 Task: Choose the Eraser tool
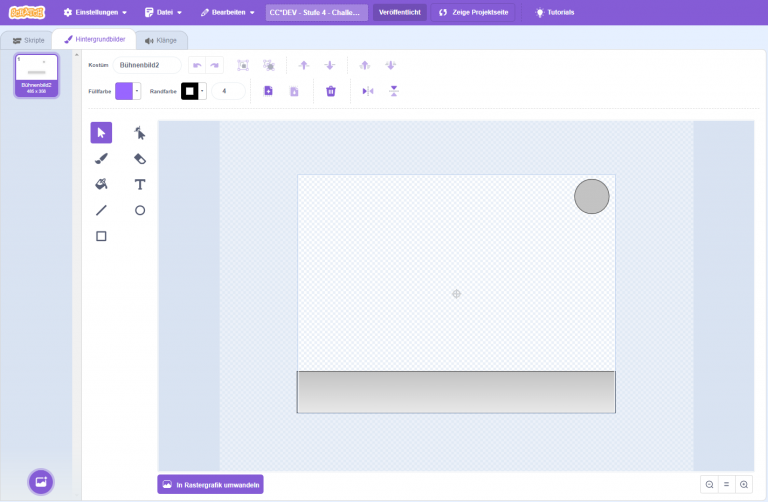pos(140,159)
